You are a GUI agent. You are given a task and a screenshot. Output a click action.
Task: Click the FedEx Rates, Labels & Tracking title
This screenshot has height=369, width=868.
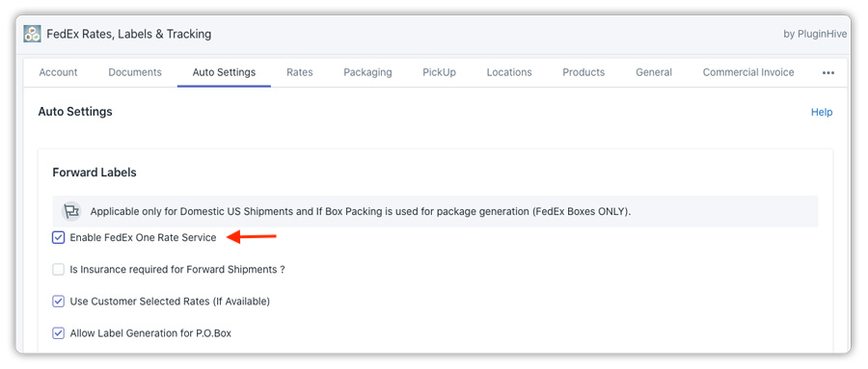click(x=129, y=34)
